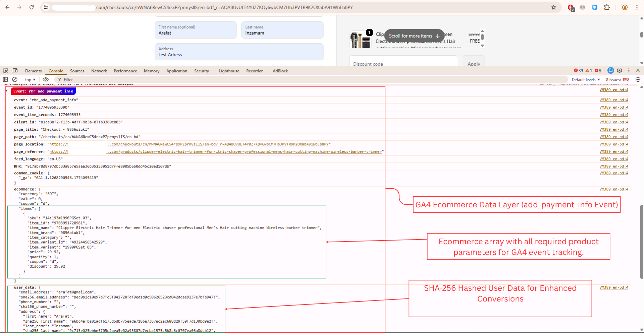The width and height of the screenshot is (644, 335).
Task: Switch to the Sources tab
Action: (x=77, y=71)
